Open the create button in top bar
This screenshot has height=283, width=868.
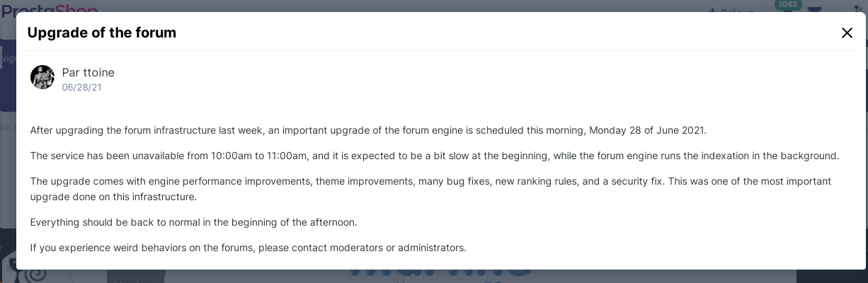[x=732, y=11]
